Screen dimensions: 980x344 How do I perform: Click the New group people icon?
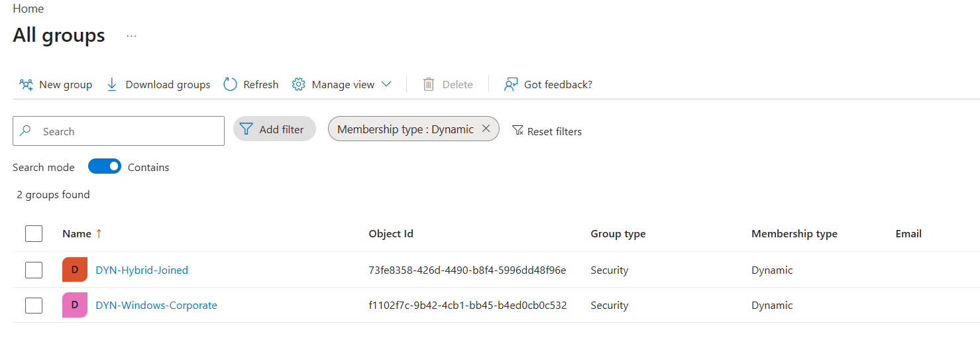[26, 84]
